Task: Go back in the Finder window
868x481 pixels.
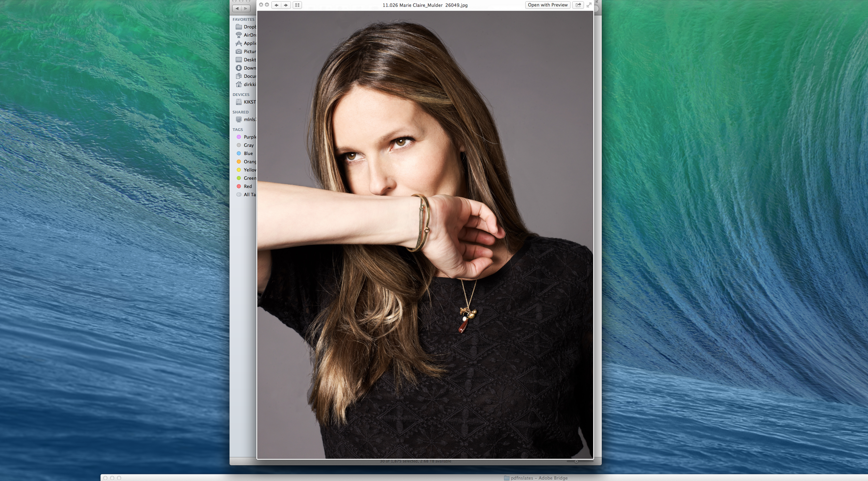Action: click(x=237, y=9)
